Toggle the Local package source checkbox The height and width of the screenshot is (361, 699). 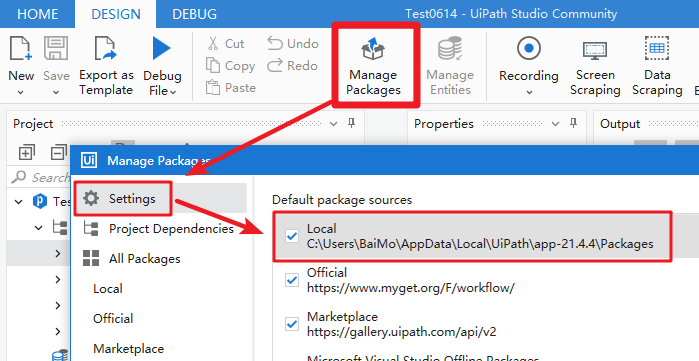[x=292, y=236]
